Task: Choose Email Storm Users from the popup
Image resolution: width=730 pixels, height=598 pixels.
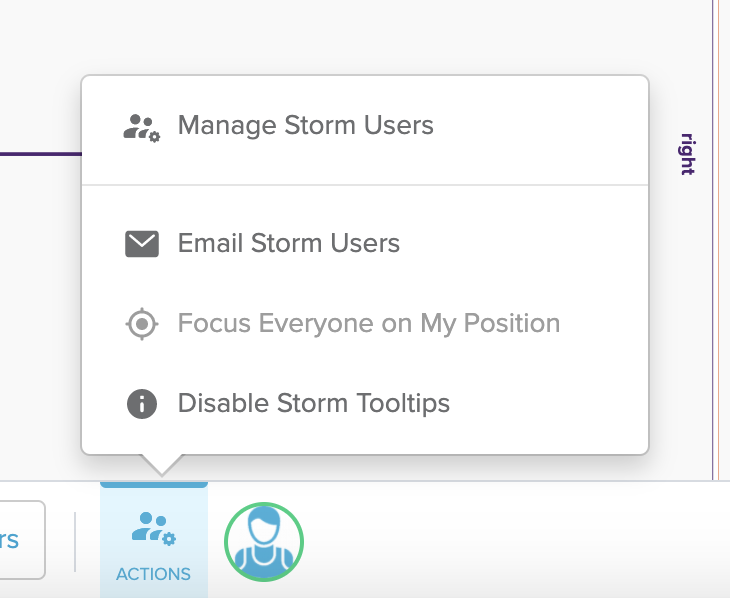Action: (x=365, y=243)
